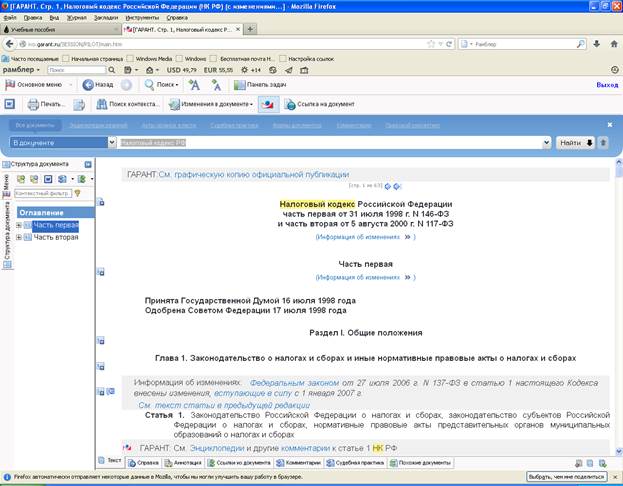
Task: Select Часть вторая in the tree
Action: click(x=56, y=237)
